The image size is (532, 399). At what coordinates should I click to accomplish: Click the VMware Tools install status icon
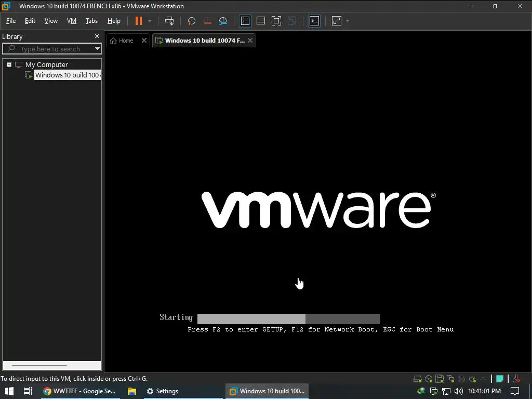point(516,379)
